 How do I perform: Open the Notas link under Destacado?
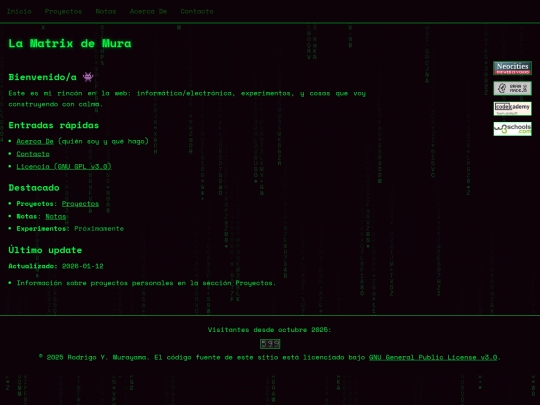(55, 216)
